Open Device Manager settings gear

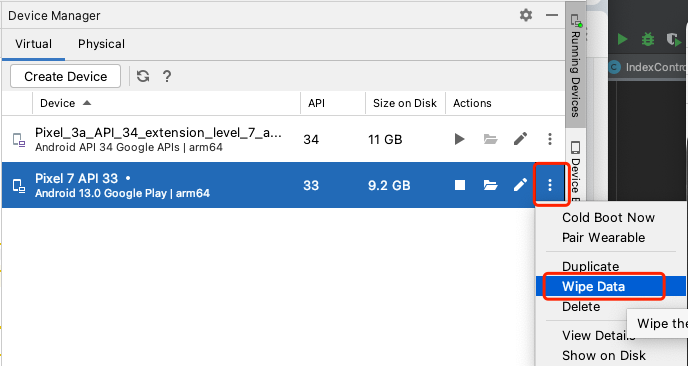click(x=526, y=15)
